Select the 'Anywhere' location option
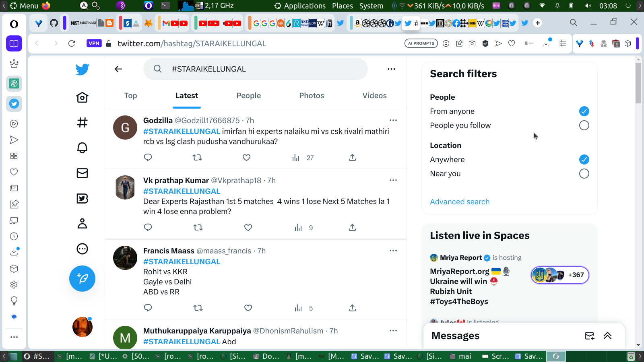The height and width of the screenshot is (362, 644). (584, 159)
